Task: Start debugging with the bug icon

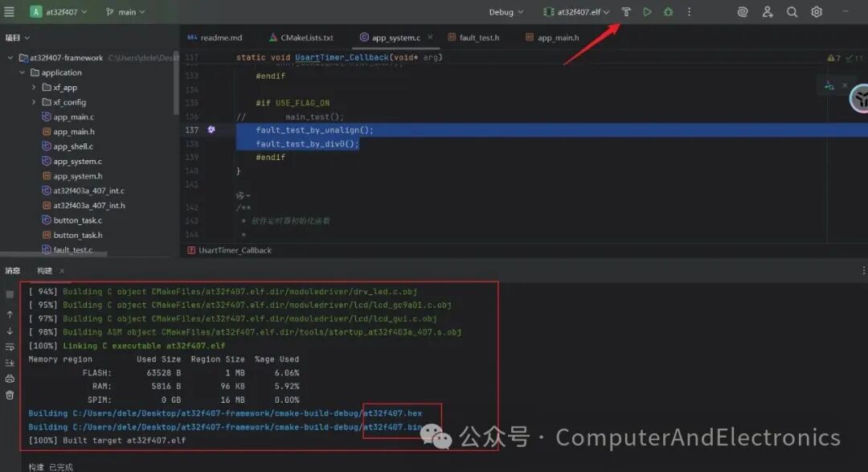Action: 668,12
